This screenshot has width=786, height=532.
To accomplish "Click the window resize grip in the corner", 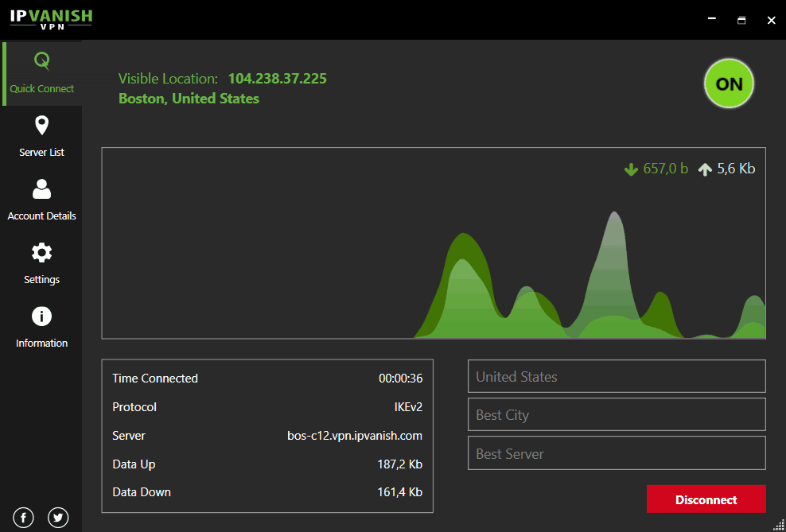I will click(x=779, y=525).
